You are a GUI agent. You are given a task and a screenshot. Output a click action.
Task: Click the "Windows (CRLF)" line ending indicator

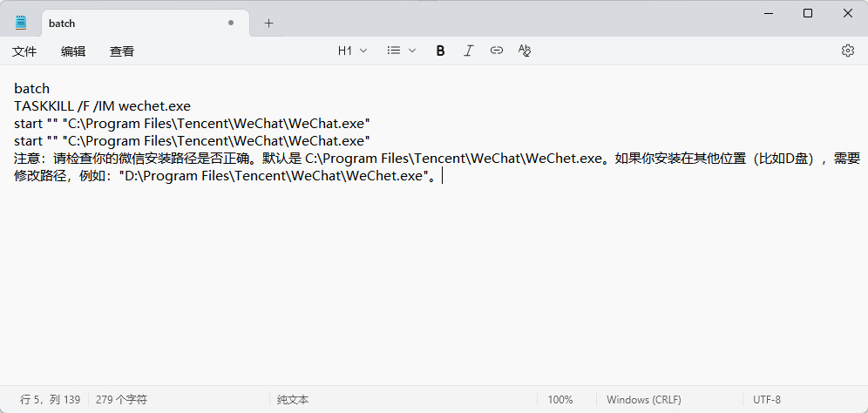tap(644, 400)
